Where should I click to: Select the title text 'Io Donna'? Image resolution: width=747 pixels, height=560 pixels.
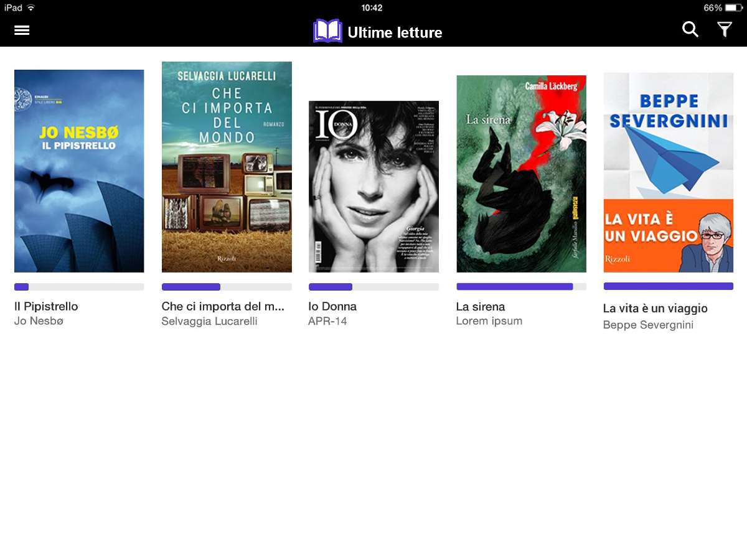pos(332,307)
